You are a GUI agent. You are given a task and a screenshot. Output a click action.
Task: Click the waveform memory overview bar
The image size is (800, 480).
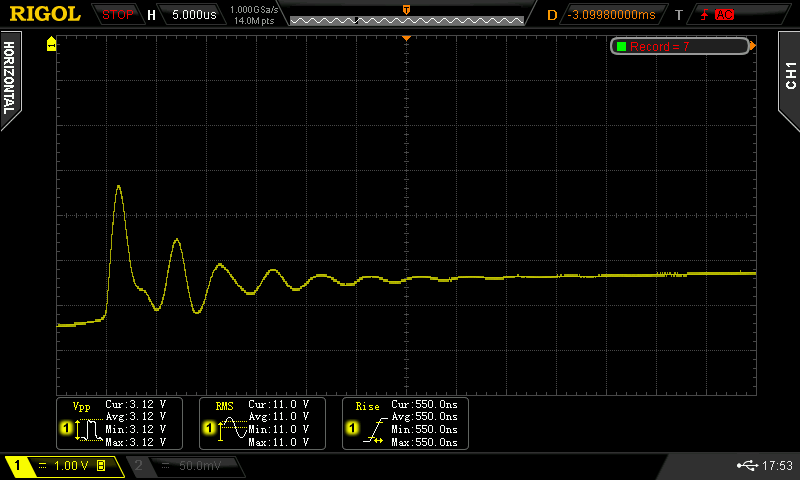[407, 20]
